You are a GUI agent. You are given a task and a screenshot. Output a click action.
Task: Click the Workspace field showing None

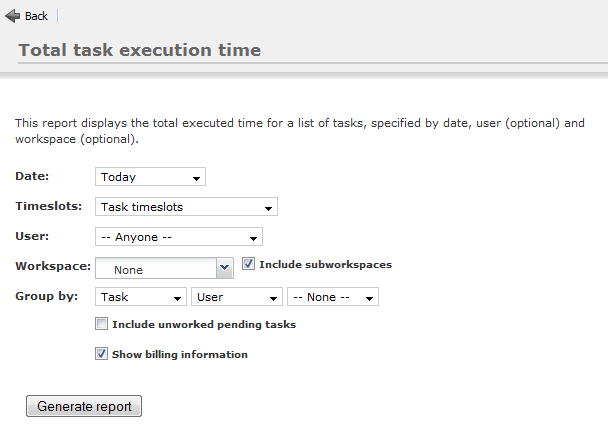pyautogui.click(x=156, y=268)
